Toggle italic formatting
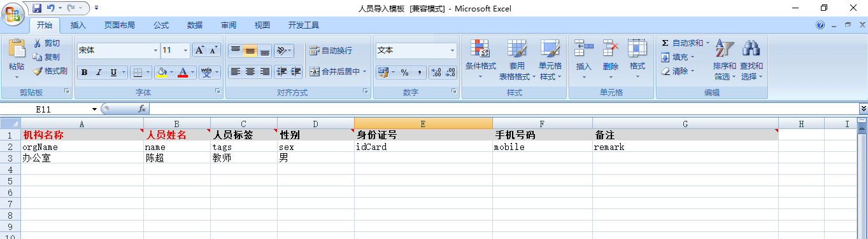This screenshot has height=239, width=868. [98, 72]
